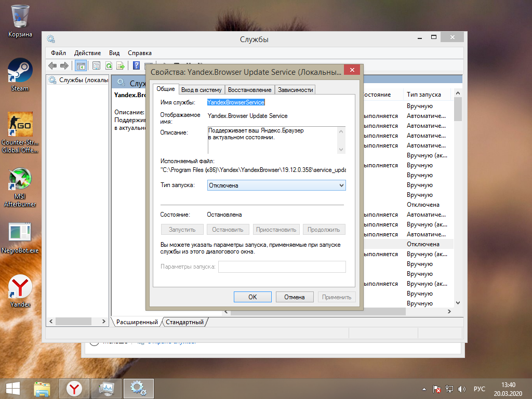Click the РУС language indicator

click(479, 389)
